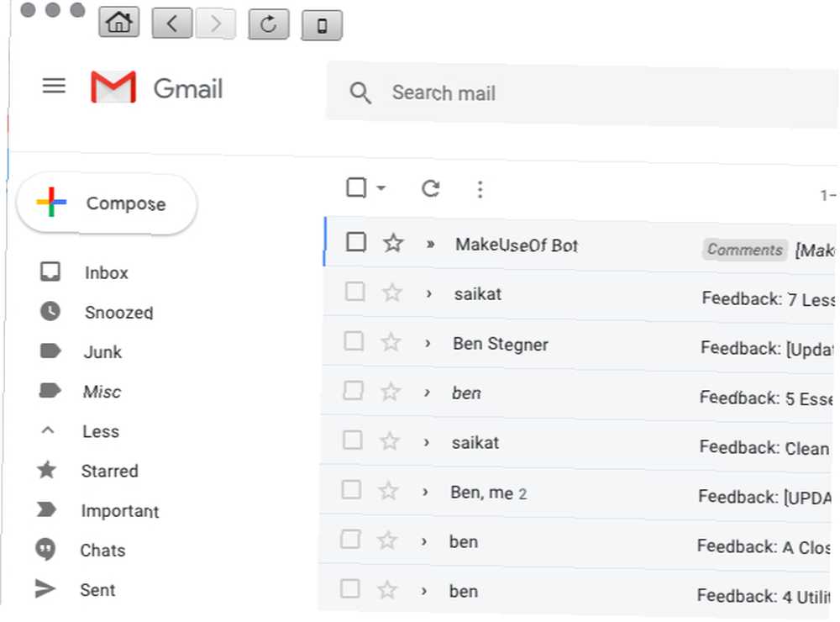The image size is (840, 622).
Task: Toggle importance marker on Ben Stegner email
Action: [428, 343]
